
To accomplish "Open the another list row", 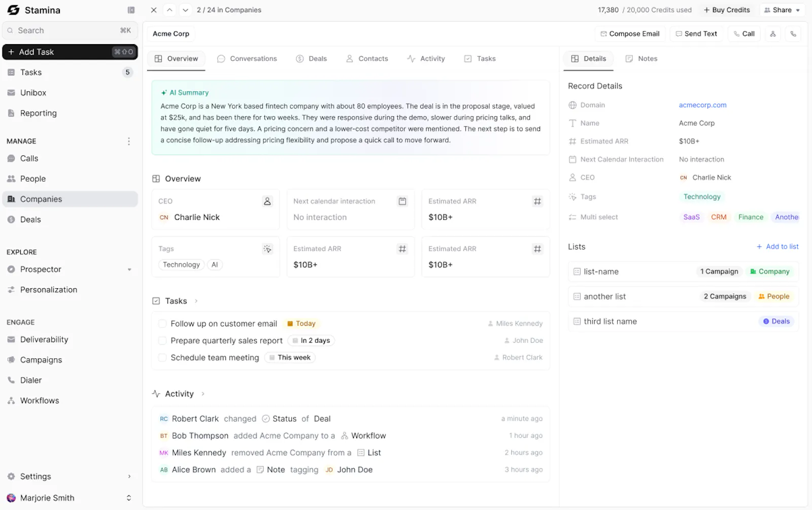I will click(683, 296).
